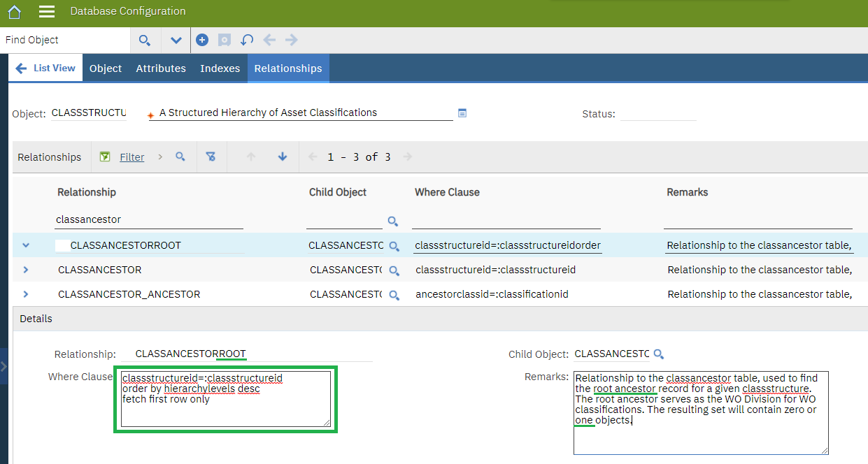Click the Find Object search magnifier
The image size is (868, 464).
click(x=145, y=40)
